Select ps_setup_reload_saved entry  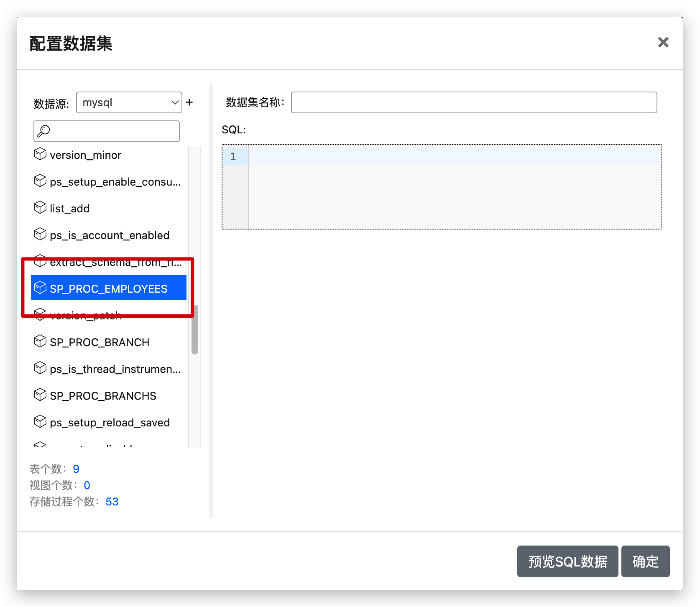tap(110, 423)
